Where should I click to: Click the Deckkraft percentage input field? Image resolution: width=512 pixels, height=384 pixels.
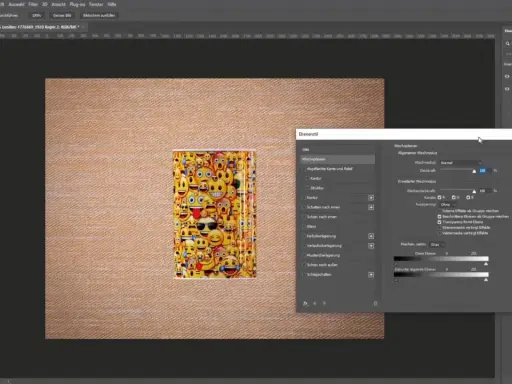(x=485, y=170)
